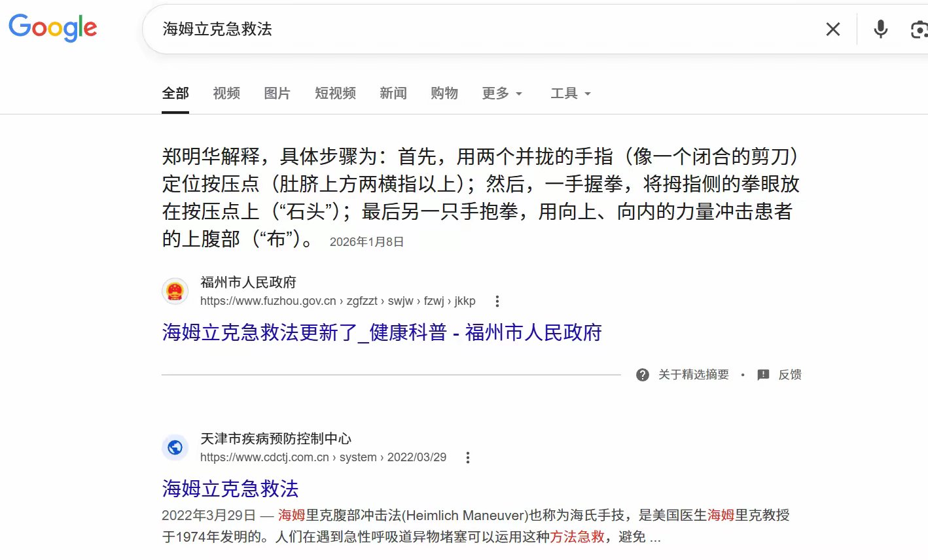Open three-dot menu for Tianjin CDC result

click(468, 458)
